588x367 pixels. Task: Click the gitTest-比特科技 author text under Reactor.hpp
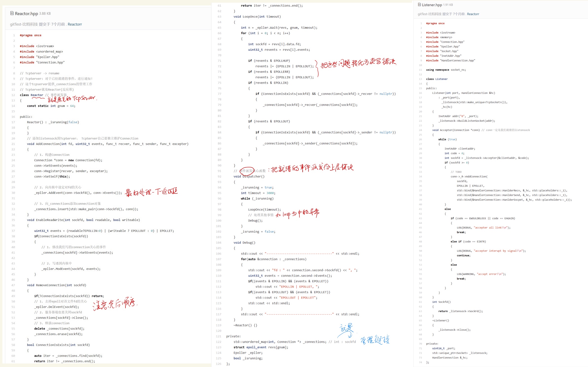click(x=24, y=24)
